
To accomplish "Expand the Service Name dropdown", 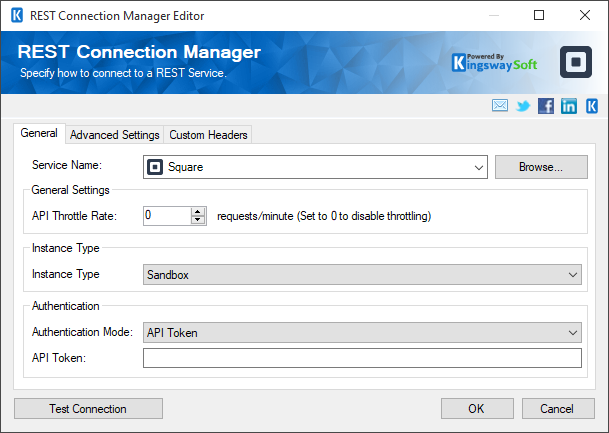I will click(478, 167).
